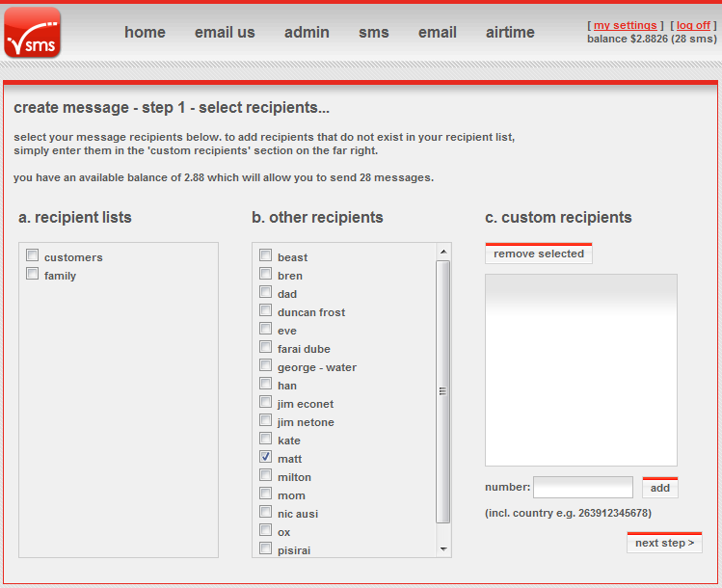This screenshot has height=588, width=722.
Task: Tick the checkbox next to mom
Action: (x=265, y=494)
